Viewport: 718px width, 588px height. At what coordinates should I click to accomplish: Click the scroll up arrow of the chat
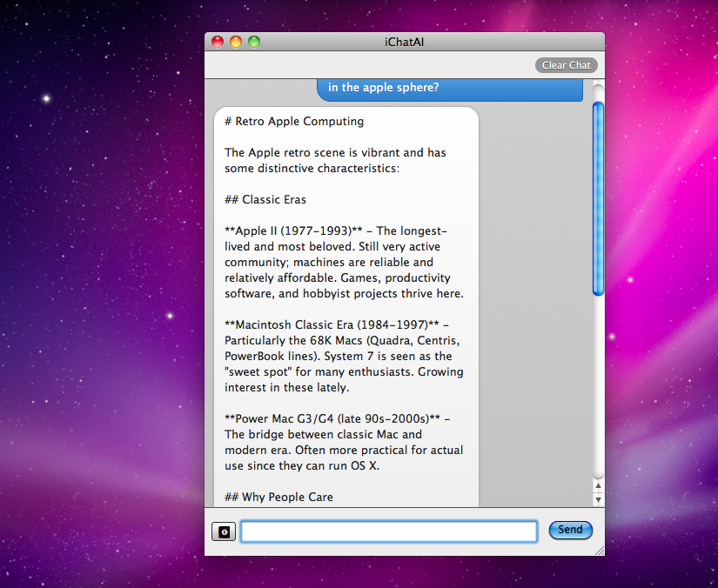point(598,486)
